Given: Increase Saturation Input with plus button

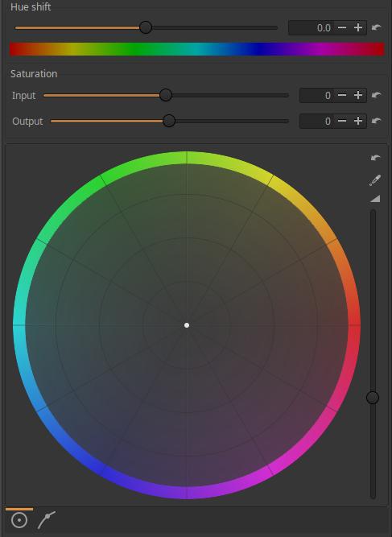Looking at the screenshot, I should 358,95.
